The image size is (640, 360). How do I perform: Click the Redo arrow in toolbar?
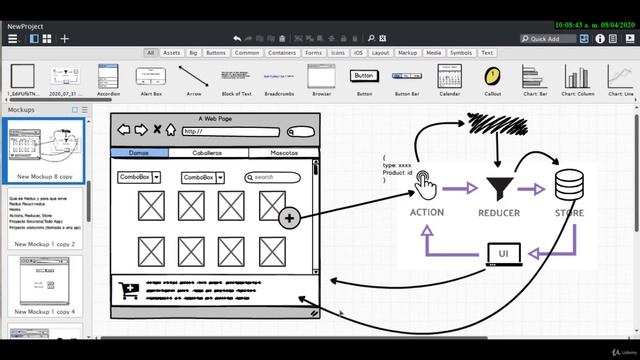point(248,38)
